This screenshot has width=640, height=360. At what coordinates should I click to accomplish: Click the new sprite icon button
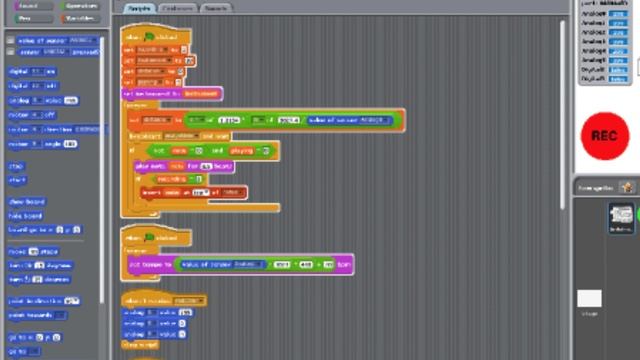tap(627, 188)
